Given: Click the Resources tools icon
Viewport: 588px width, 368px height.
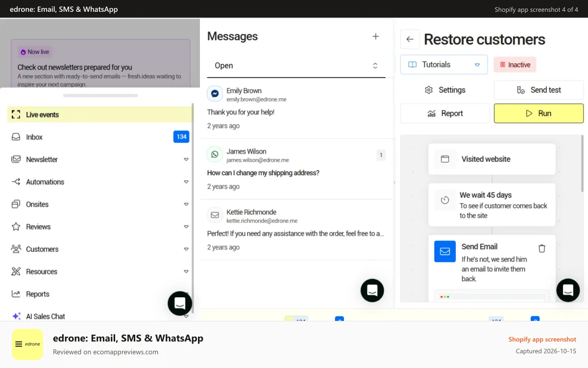Looking at the screenshot, I should point(16,271).
